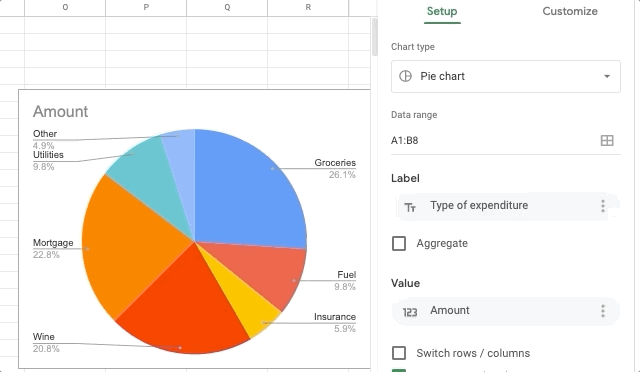Click the pie chart type icon
This screenshot has width=640, height=372.
point(405,76)
